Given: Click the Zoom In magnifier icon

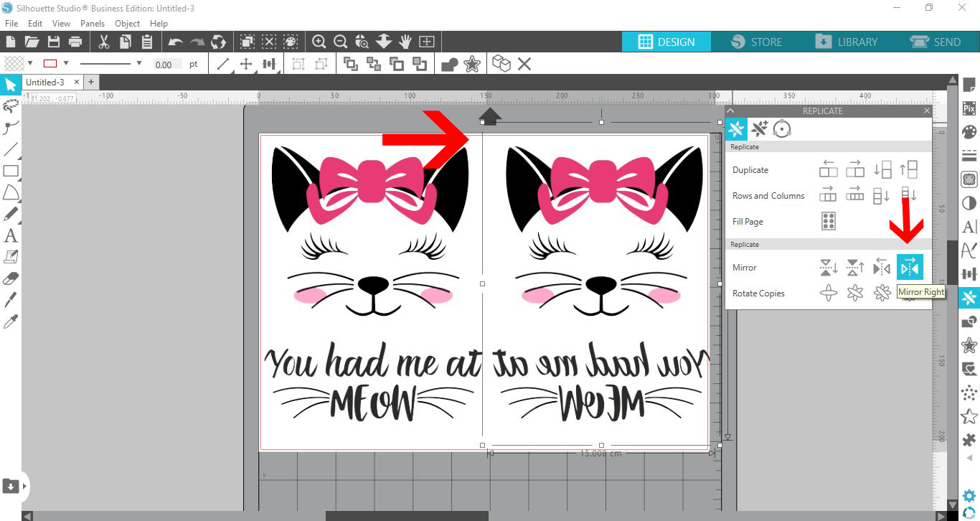Looking at the screenshot, I should tap(319, 42).
